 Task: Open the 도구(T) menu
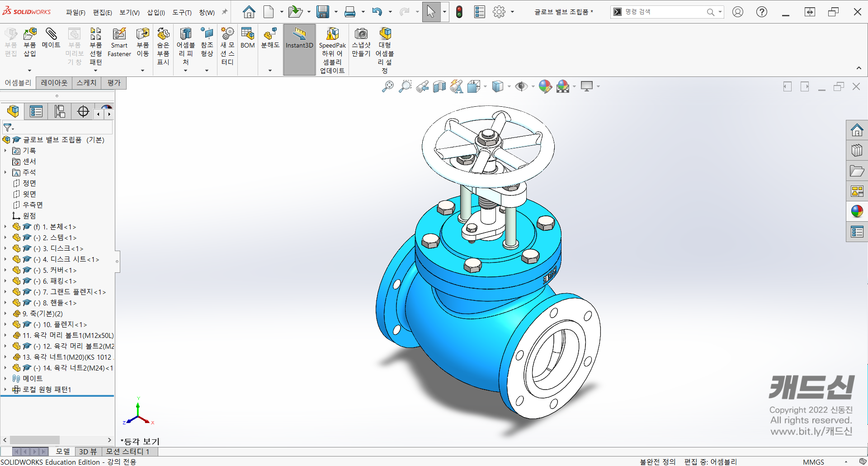[182, 13]
